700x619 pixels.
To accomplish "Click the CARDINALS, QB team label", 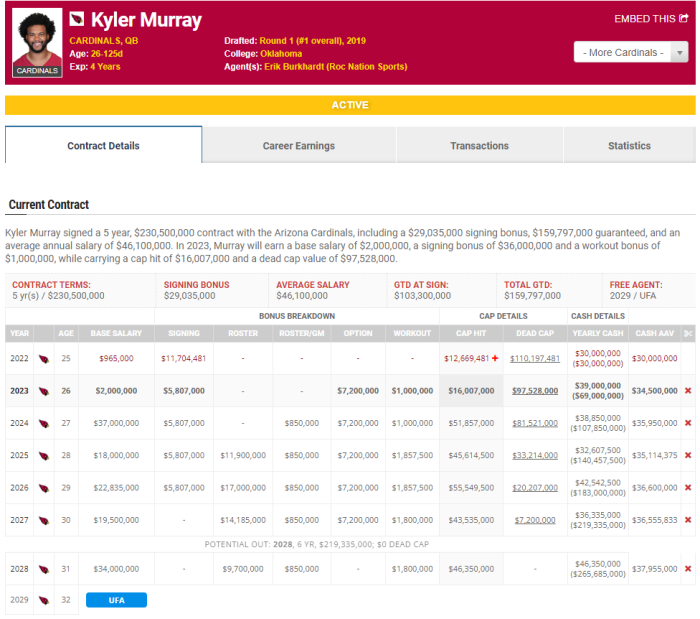I will click(x=104, y=41).
